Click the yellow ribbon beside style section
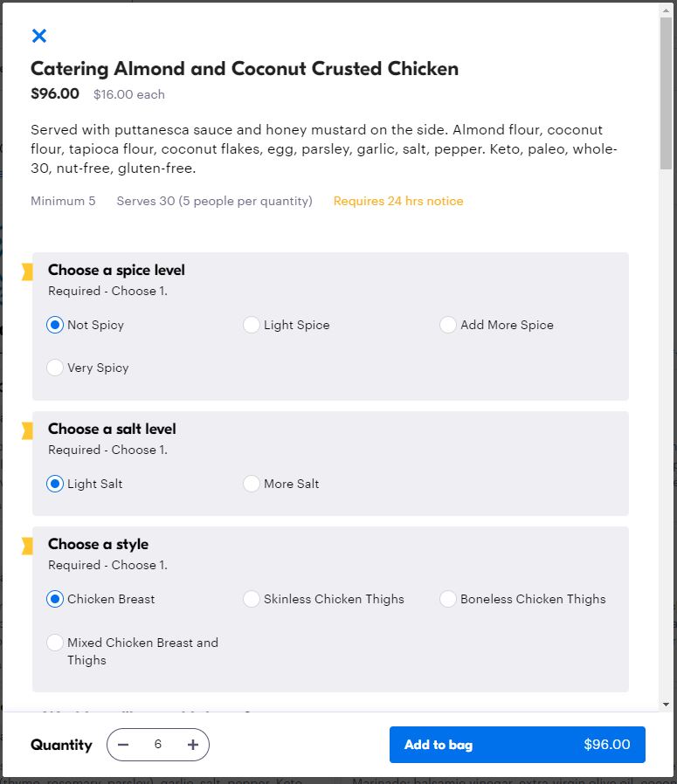 point(27,546)
